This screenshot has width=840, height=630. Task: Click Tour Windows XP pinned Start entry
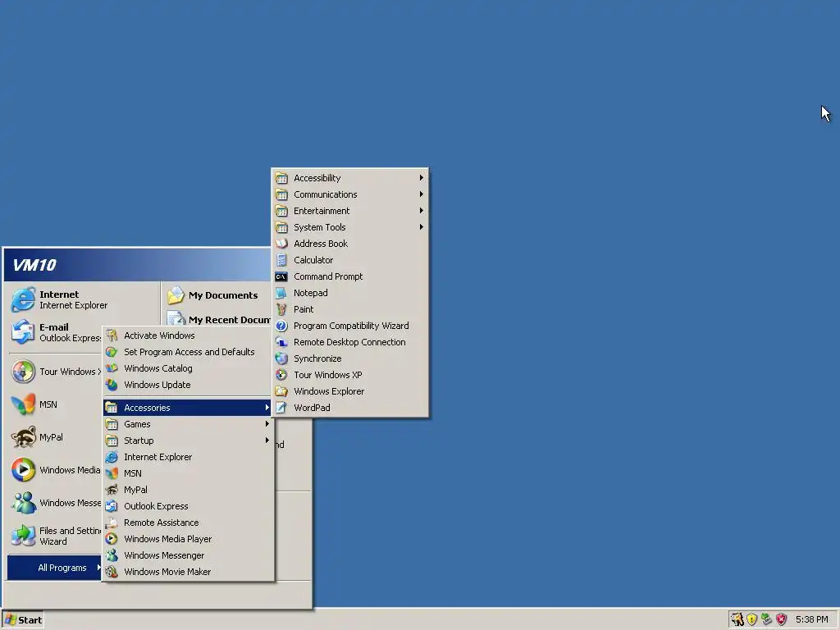[56, 372]
